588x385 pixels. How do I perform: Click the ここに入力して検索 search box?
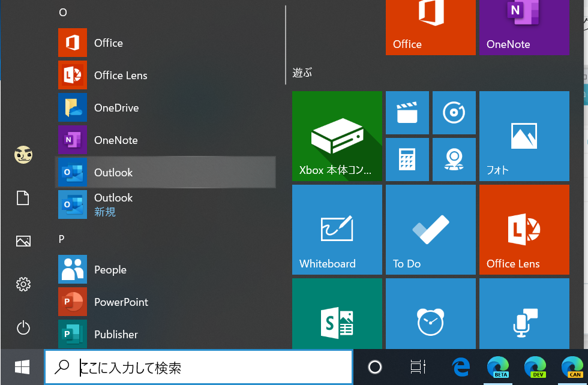tap(199, 368)
